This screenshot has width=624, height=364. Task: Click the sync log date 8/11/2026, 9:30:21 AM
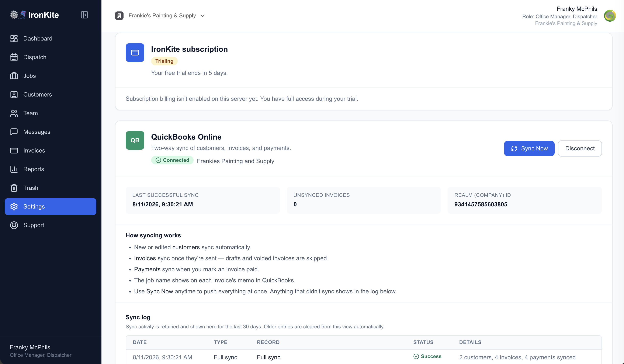(162, 357)
